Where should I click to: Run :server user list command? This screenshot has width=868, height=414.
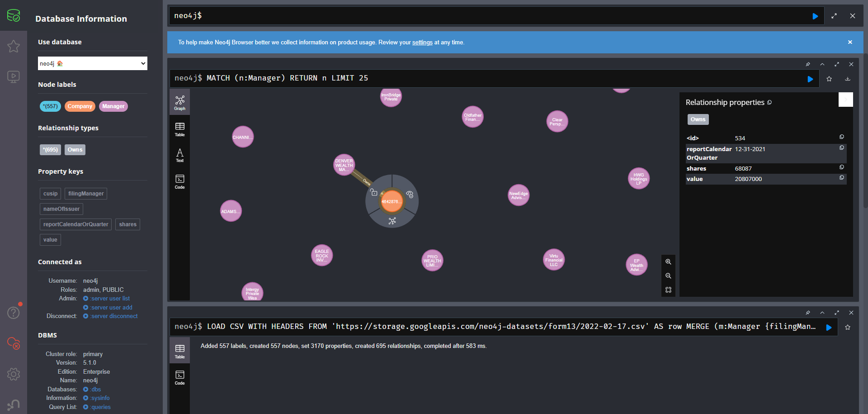pyautogui.click(x=107, y=299)
